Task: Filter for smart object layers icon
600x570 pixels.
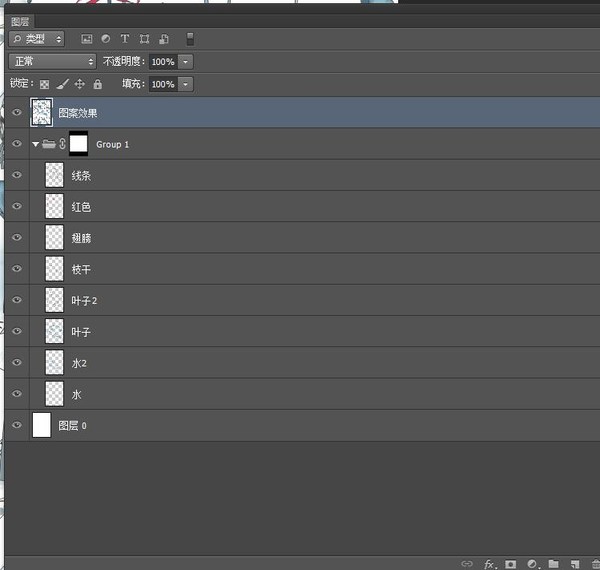Action: [164, 39]
